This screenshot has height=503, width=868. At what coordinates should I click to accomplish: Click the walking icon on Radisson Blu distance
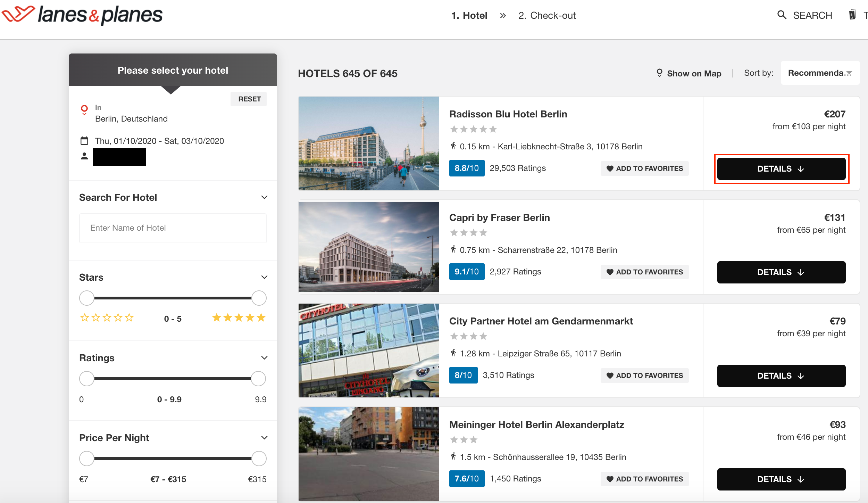pyautogui.click(x=453, y=146)
